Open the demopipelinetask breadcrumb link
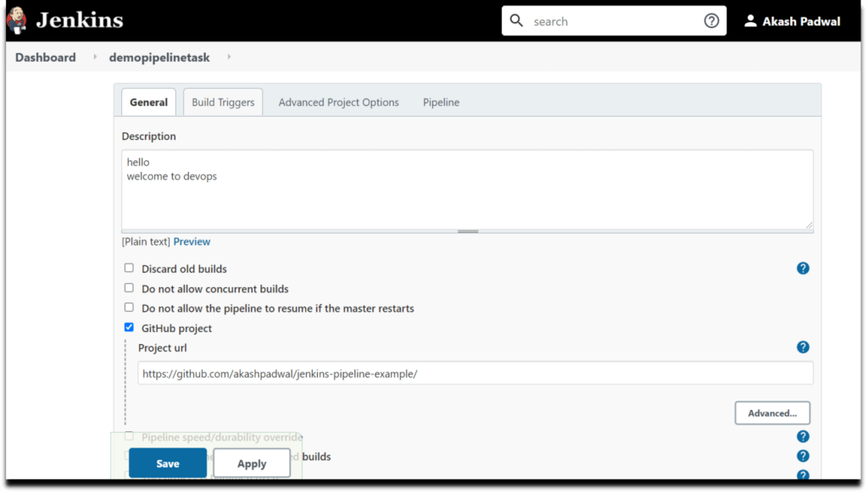Image resolution: width=868 pixels, height=493 pixels. (159, 58)
